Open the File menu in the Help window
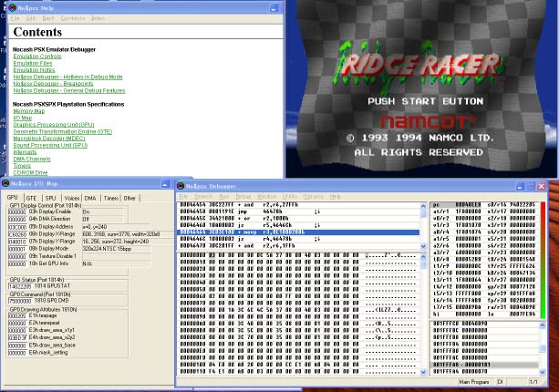The width and height of the screenshot is (559, 392). tap(16, 18)
